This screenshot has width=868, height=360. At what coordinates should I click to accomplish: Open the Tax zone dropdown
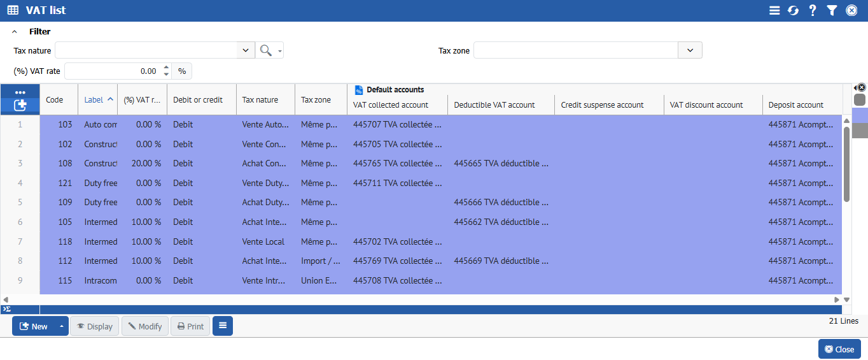coord(690,51)
